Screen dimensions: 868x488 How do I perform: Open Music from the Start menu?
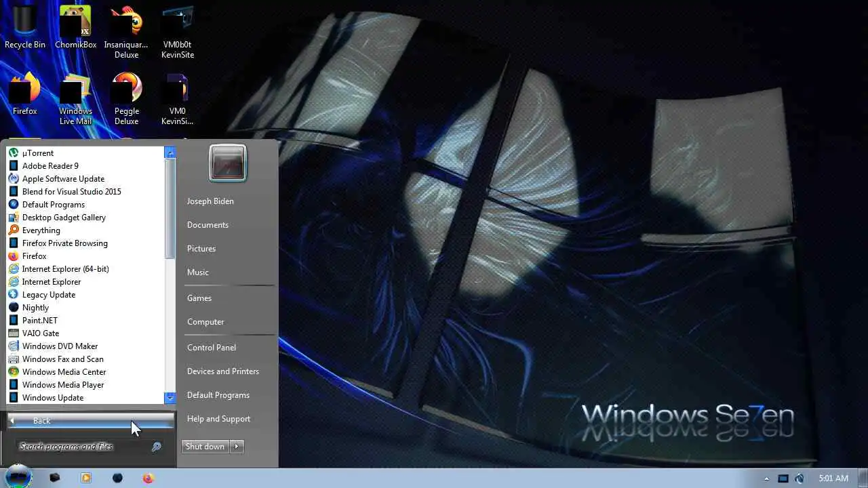pyautogui.click(x=198, y=272)
